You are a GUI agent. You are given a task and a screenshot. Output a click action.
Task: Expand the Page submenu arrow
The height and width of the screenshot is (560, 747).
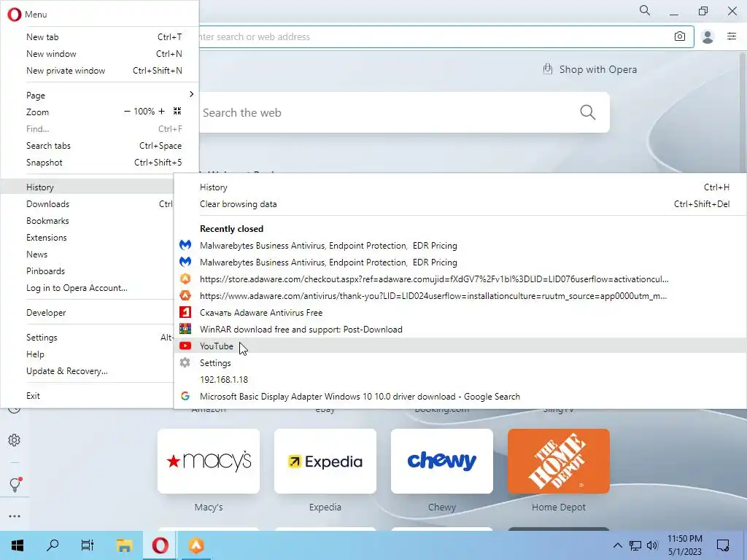[192, 94]
